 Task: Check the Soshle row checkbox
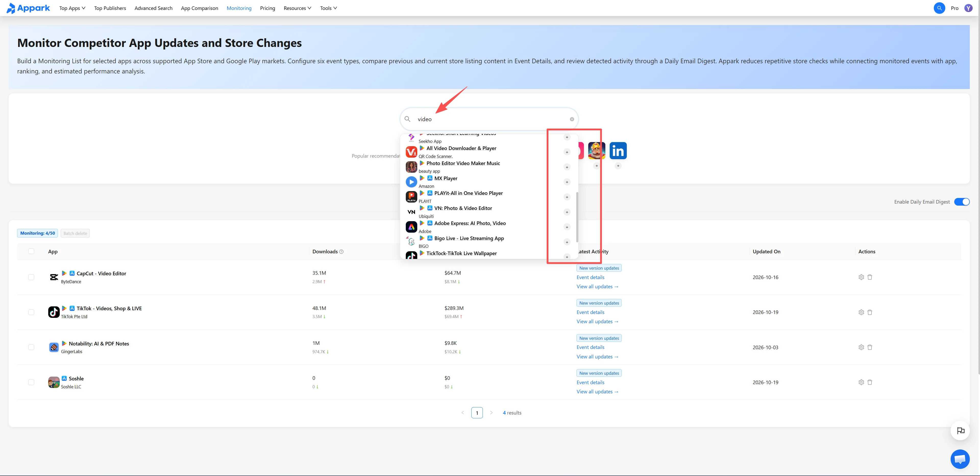31,382
